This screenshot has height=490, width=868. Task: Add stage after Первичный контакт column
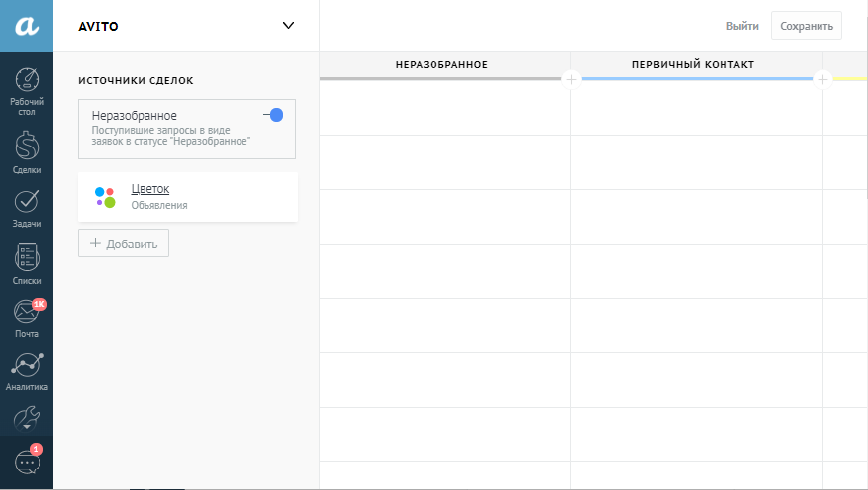[x=822, y=79]
